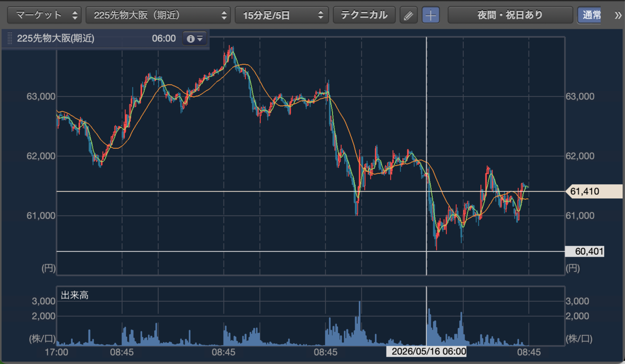Open the マーケット dropdown
This screenshot has width=625, height=364.
click(x=44, y=15)
